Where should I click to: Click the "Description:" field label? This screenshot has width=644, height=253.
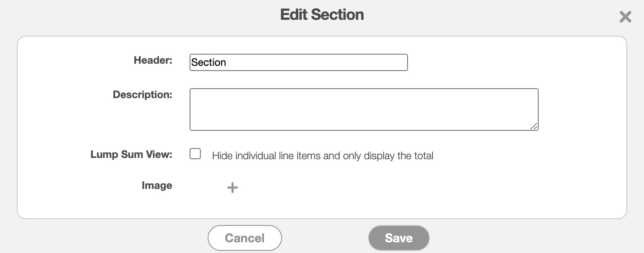pos(142,95)
